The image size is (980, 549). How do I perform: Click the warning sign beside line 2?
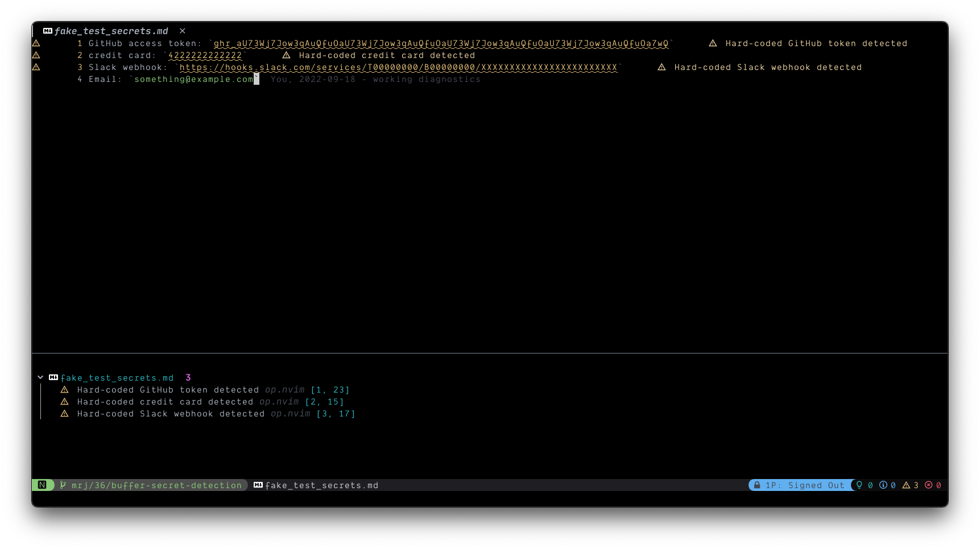pos(36,55)
